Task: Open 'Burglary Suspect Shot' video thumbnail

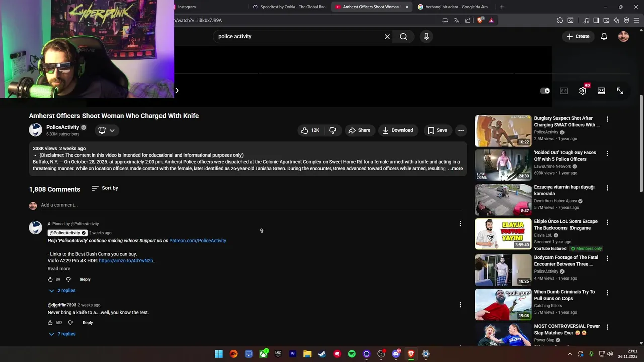Action: (503, 131)
